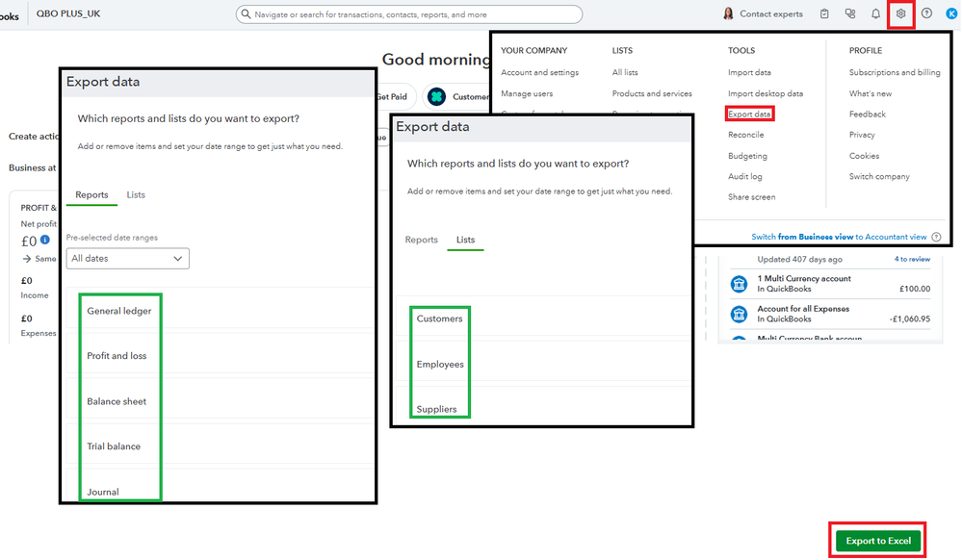Open Privacy in Profile column
This screenshot has width=962, height=560.
(x=862, y=135)
